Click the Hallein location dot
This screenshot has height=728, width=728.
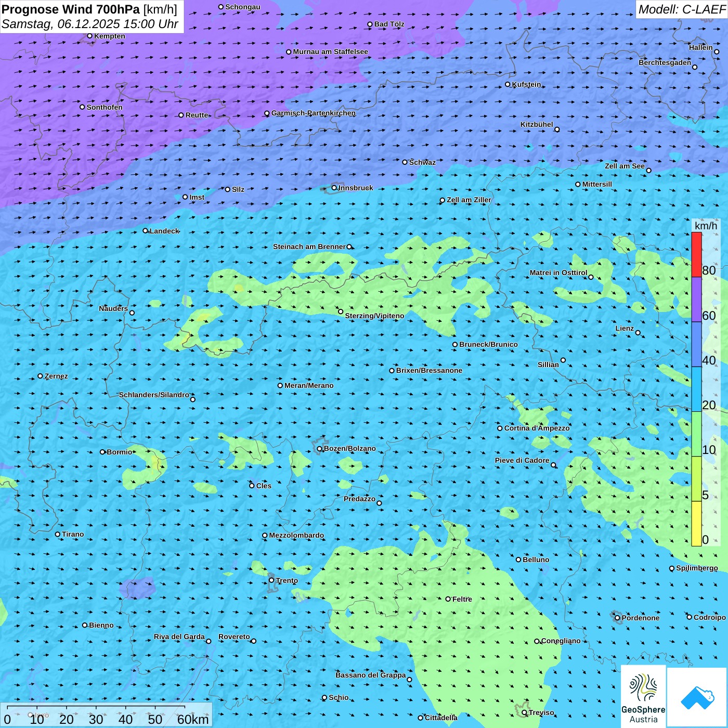point(717,51)
